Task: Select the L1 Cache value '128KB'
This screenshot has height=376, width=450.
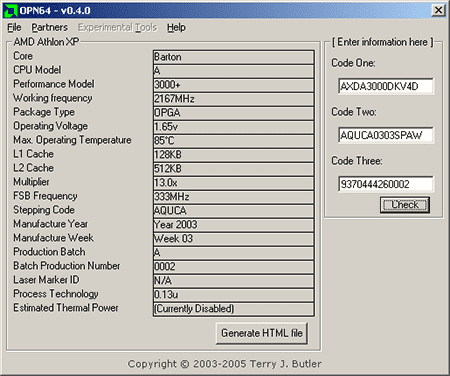Action: click(x=234, y=155)
